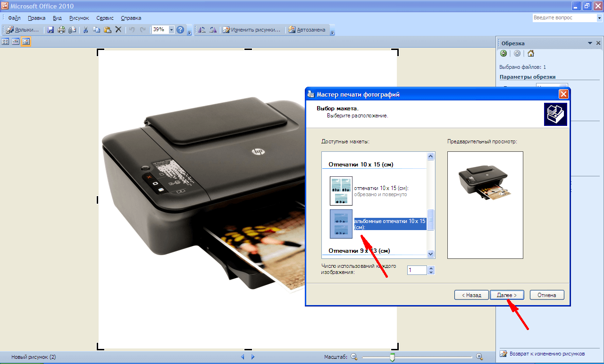
Task: Click the Print icon in the toolbar
Action: [61, 30]
